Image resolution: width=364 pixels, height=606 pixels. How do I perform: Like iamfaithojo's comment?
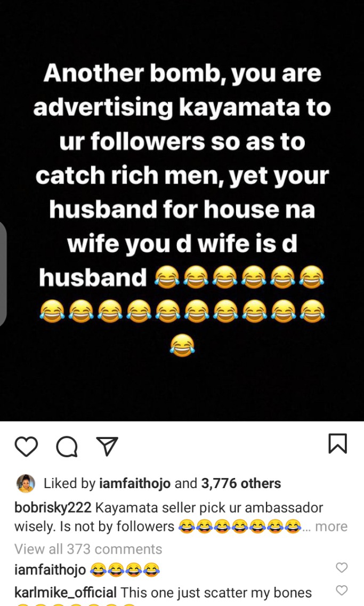(342, 568)
